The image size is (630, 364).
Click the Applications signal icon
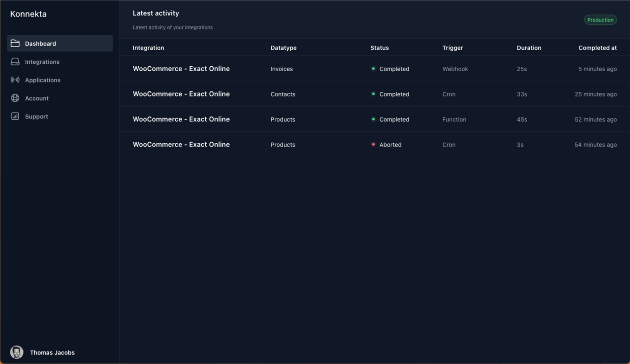tap(15, 80)
